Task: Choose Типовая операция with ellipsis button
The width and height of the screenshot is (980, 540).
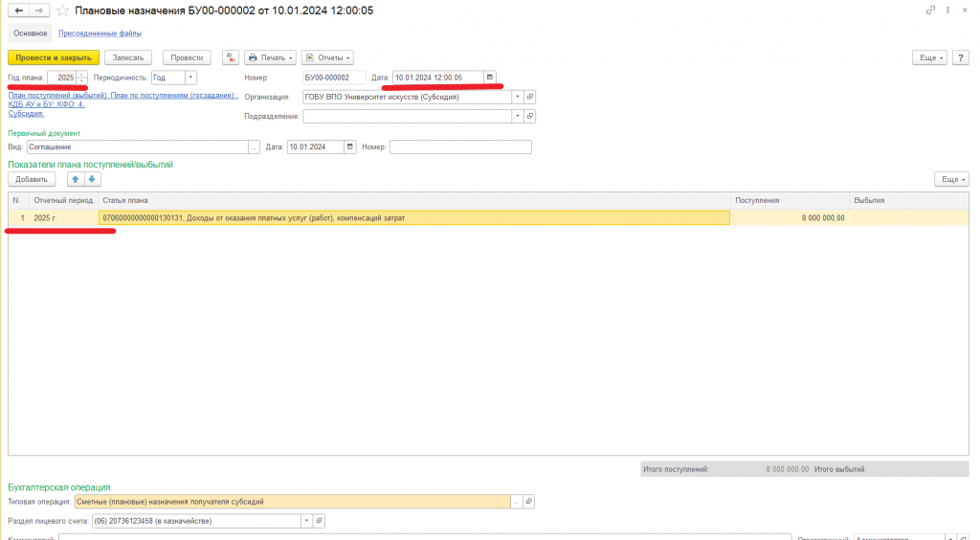Action: 516,502
